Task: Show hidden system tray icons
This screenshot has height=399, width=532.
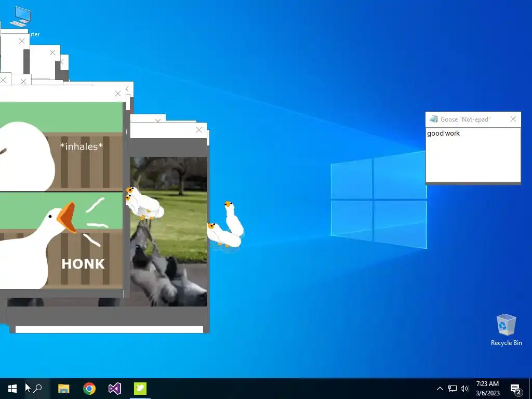Action: [440, 389]
